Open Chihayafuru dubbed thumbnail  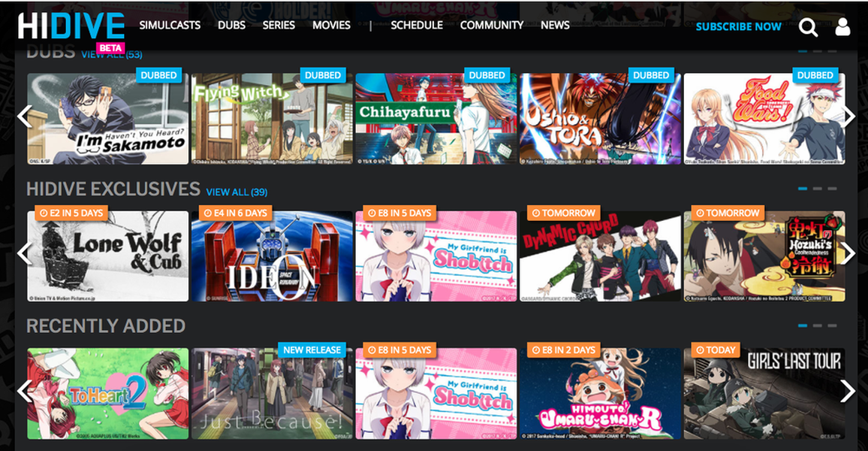pyautogui.click(x=436, y=119)
